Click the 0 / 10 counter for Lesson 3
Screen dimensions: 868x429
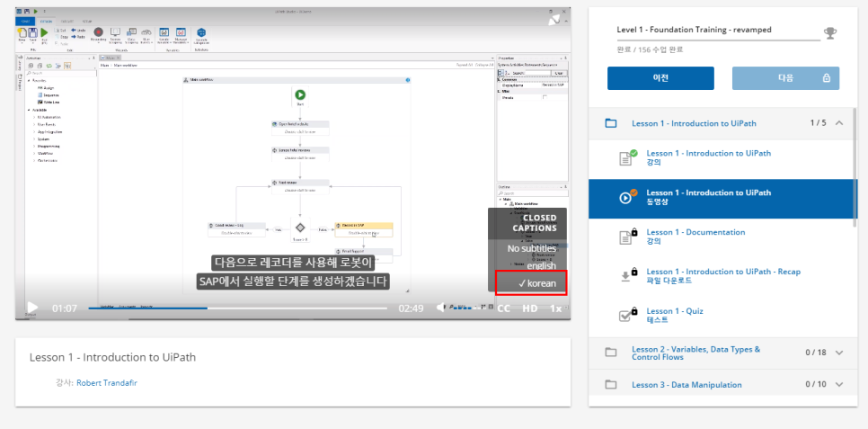(816, 384)
